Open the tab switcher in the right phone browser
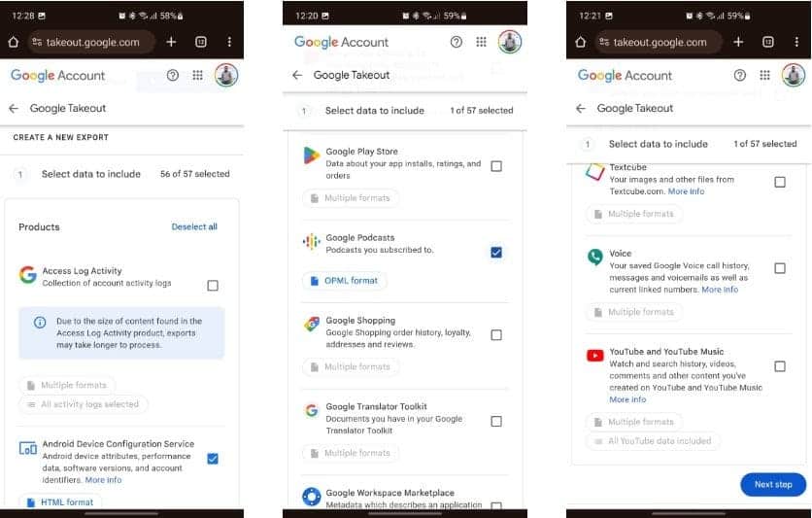The height and width of the screenshot is (518, 812). click(768, 42)
